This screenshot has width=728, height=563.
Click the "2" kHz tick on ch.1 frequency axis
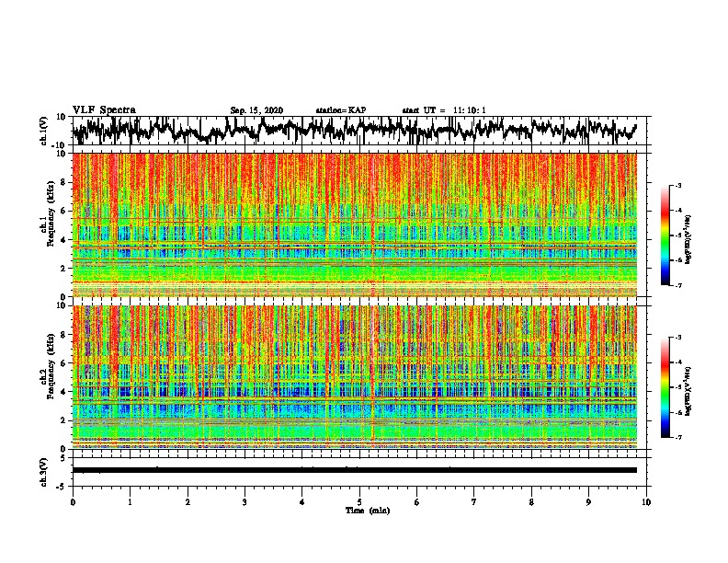pyautogui.click(x=64, y=268)
